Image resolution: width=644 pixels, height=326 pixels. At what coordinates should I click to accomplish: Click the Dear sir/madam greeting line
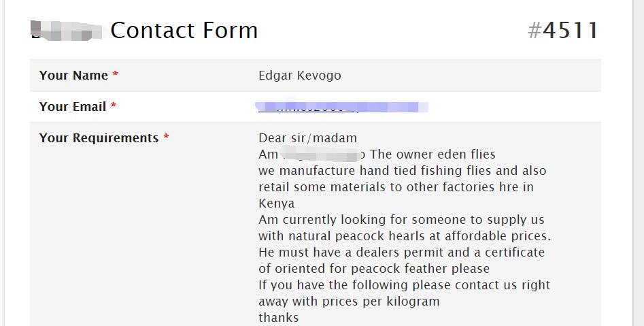point(307,137)
